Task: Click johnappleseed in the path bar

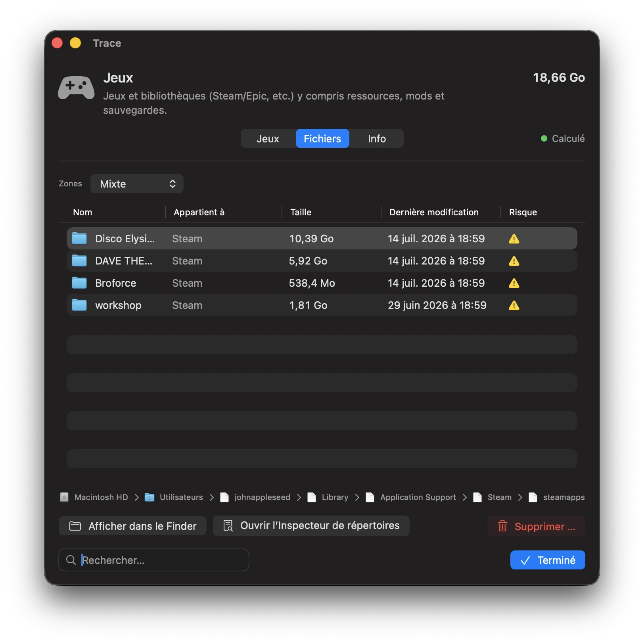Action: [263, 497]
